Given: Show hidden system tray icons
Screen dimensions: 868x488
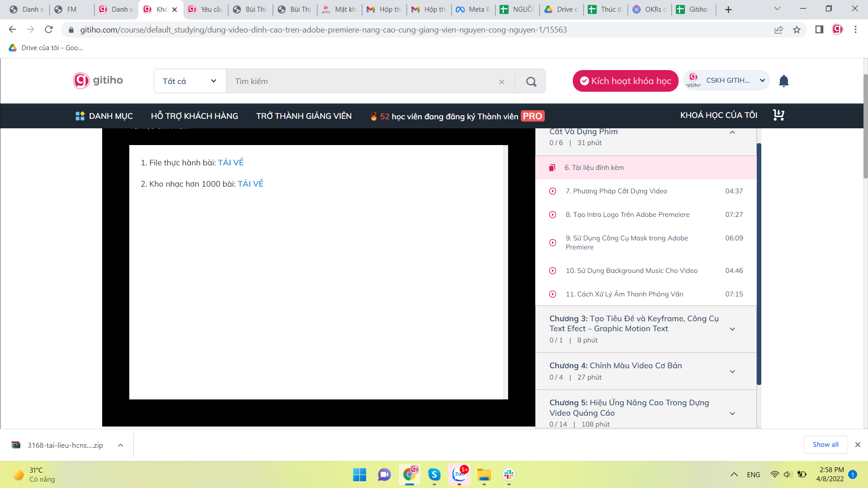Looking at the screenshot, I should click(x=734, y=474).
